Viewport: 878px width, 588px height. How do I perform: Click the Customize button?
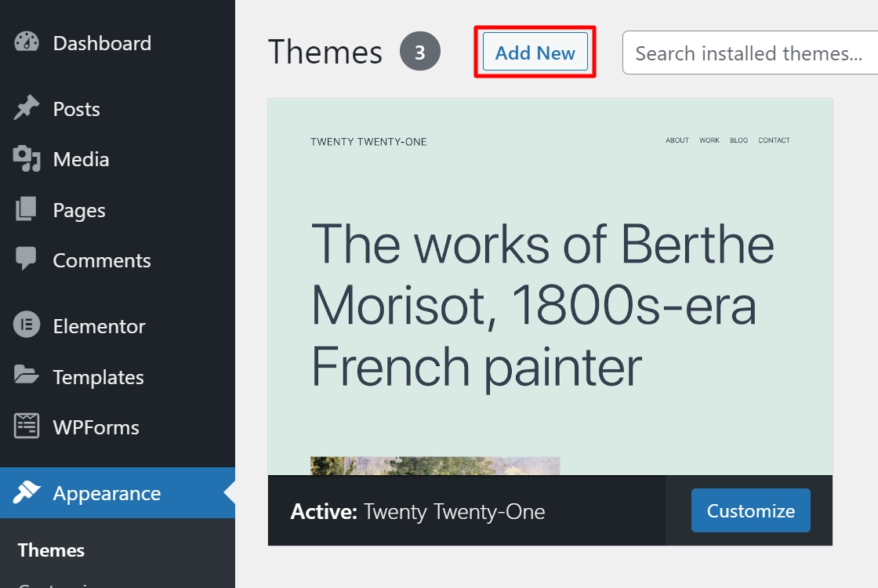[750, 511]
